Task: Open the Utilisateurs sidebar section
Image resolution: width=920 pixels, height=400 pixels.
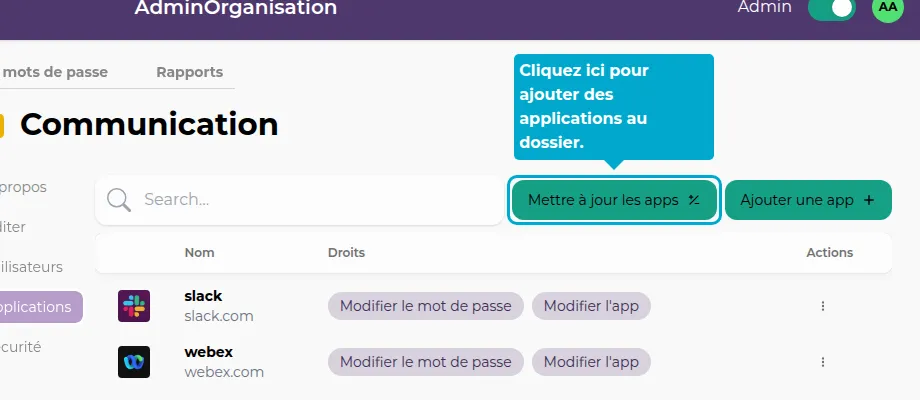Action: [x=31, y=267]
